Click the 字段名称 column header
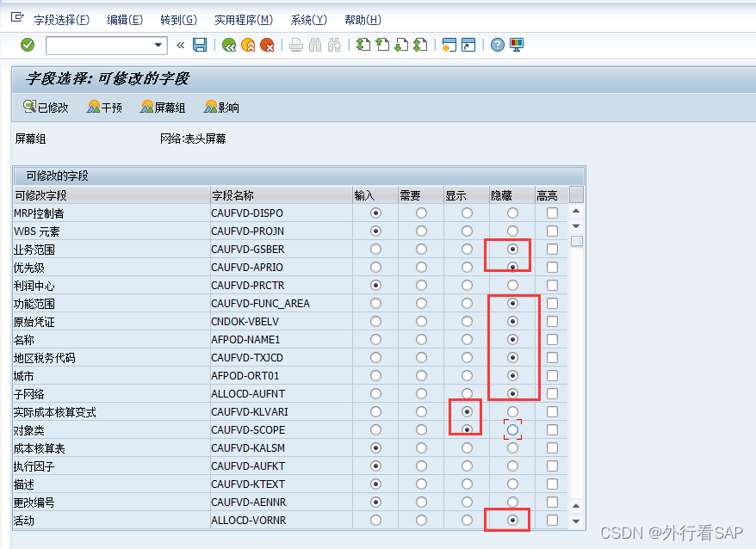The height and width of the screenshot is (549, 756). click(x=281, y=195)
